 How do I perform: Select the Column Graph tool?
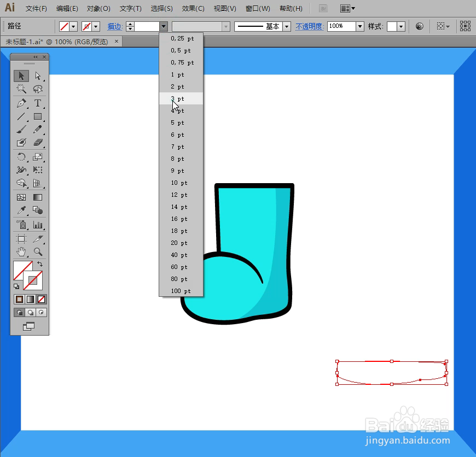click(x=38, y=225)
